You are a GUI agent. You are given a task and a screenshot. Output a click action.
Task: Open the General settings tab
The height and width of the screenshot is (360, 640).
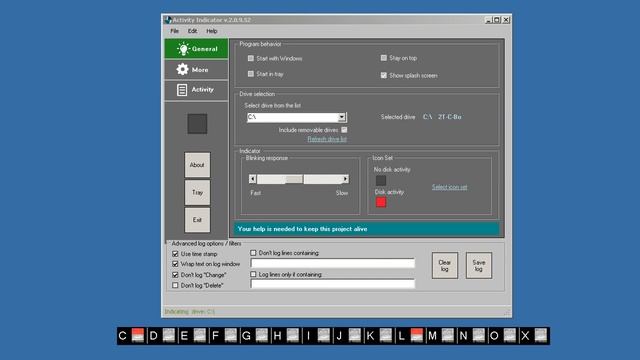coord(196,49)
